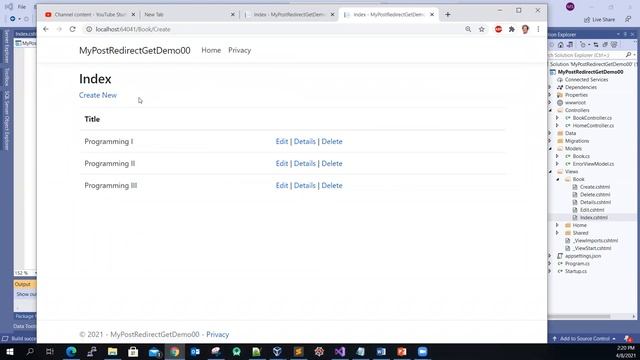
Task: Open the Extensions puzzle icon
Action: pyautogui.click(x=511, y=29)
